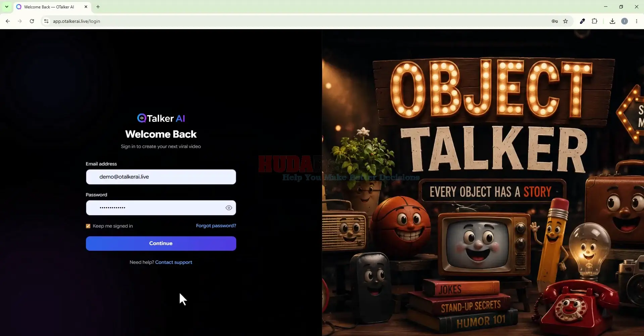Click the 'Need help?' text
The width and height of the screenshot is (644, 336).
(x=142, y=262)
